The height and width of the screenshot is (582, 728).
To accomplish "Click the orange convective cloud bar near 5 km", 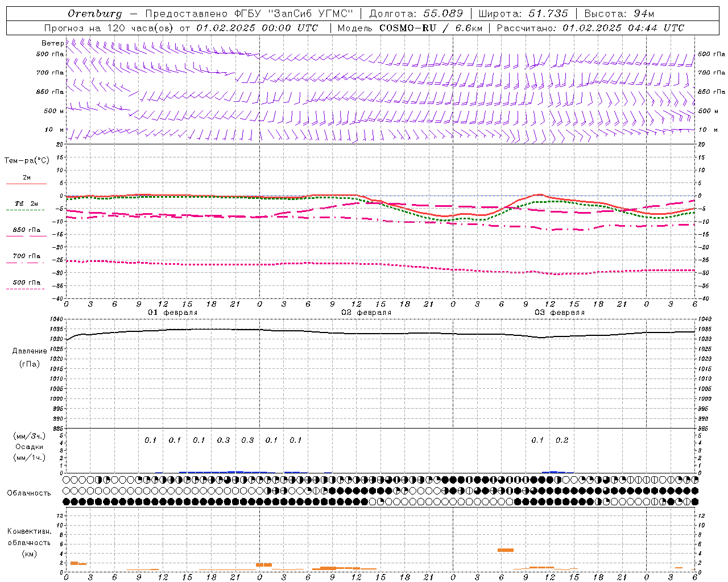I will pyautogui.click(x=506, y=550).
